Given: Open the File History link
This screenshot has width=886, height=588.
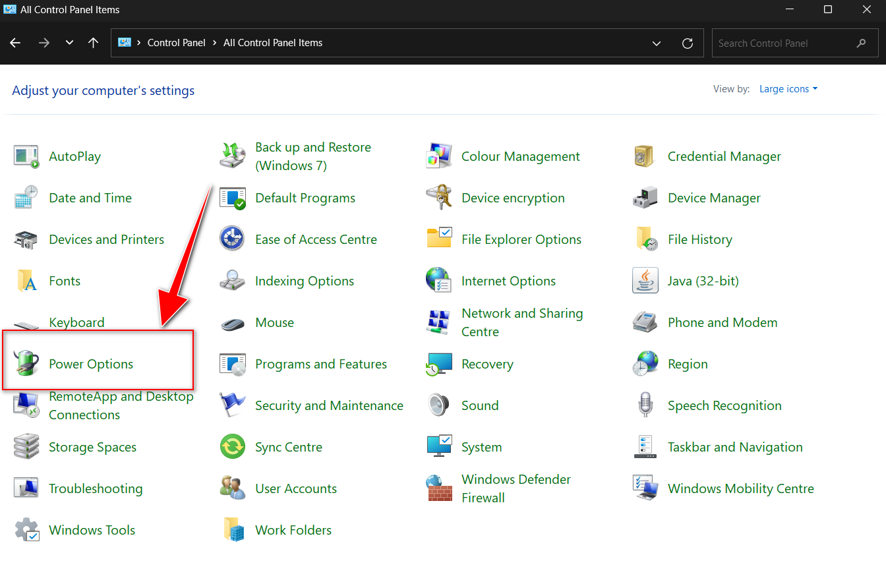Looking at the screenshot, I should tap(700, 240).
